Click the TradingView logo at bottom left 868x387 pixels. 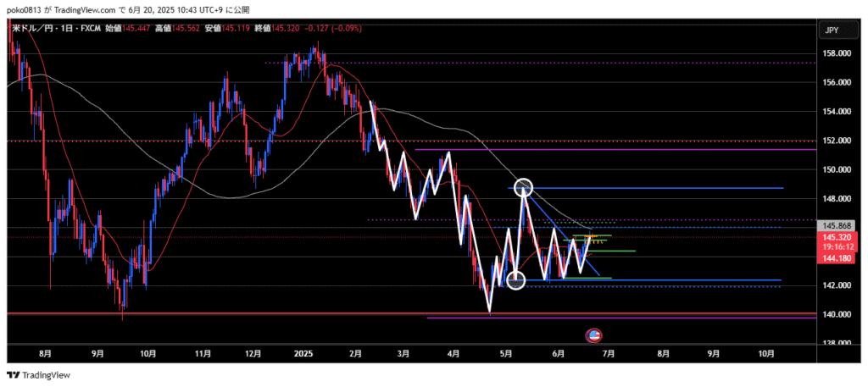39,375
